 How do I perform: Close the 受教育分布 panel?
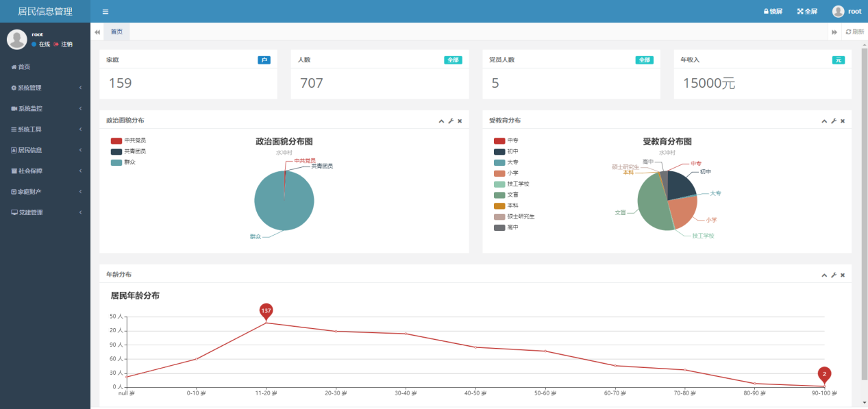pyautogui.click(x=843, y=121)
